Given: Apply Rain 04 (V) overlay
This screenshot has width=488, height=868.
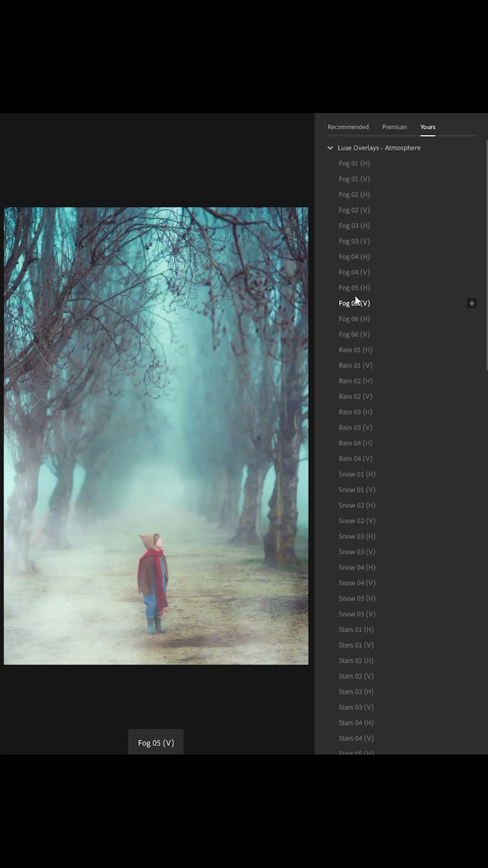Looking at the screenshot, I should (356, 458).
